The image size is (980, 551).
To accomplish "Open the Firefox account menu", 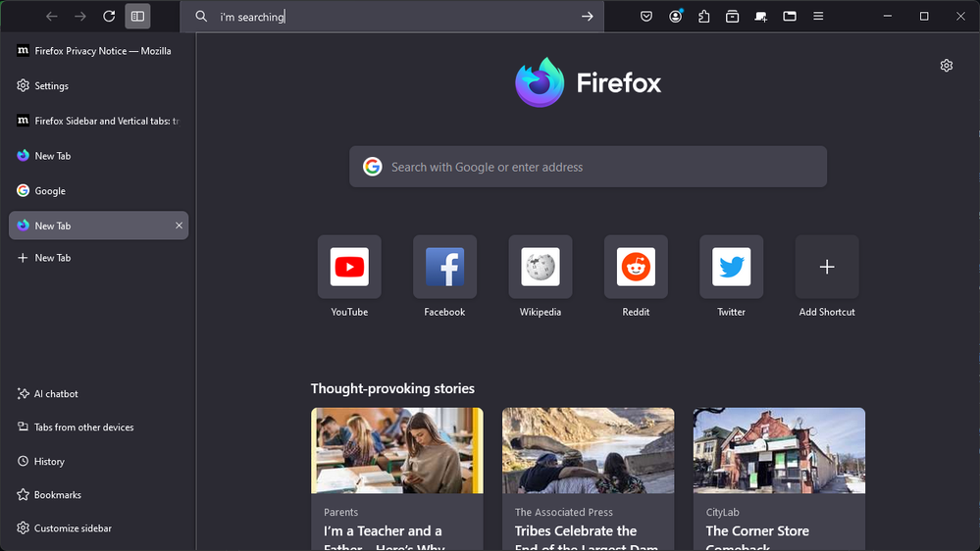I will click(675, 17).
